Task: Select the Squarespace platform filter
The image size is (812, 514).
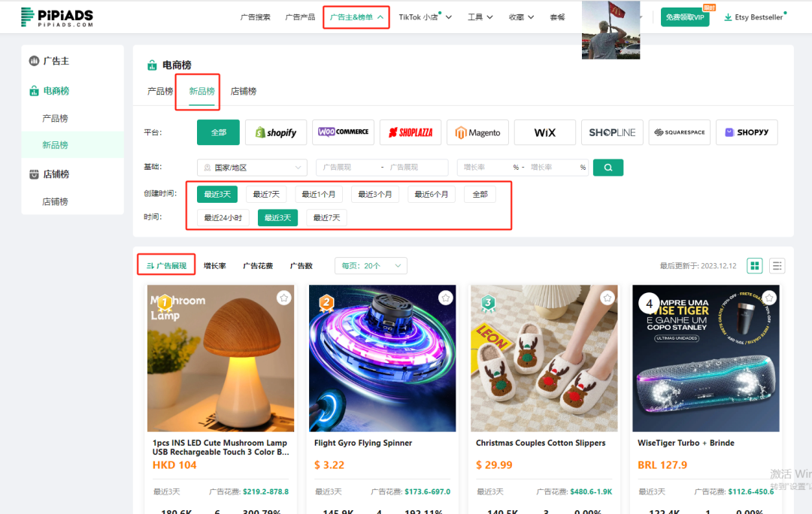Action: coord(680,132)
